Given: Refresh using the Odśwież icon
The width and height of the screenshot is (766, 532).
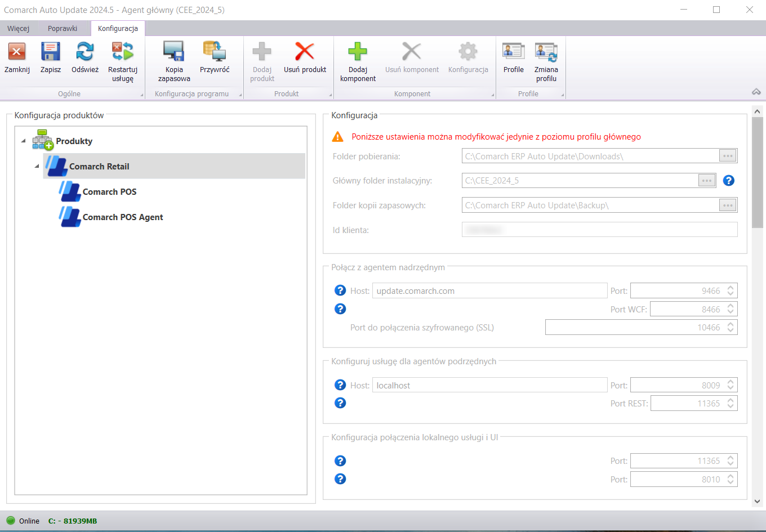Looking at the screenshot, I should pos(85,52).
